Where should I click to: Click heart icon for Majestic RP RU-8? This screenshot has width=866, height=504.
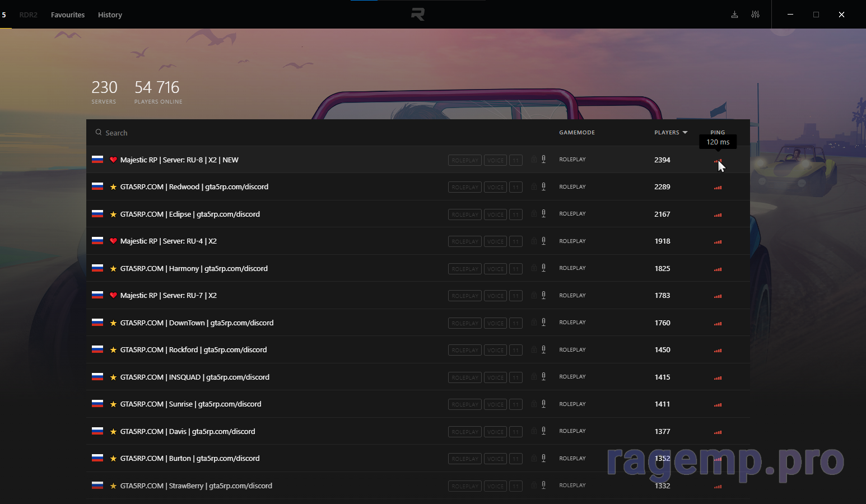pos(113,160)
